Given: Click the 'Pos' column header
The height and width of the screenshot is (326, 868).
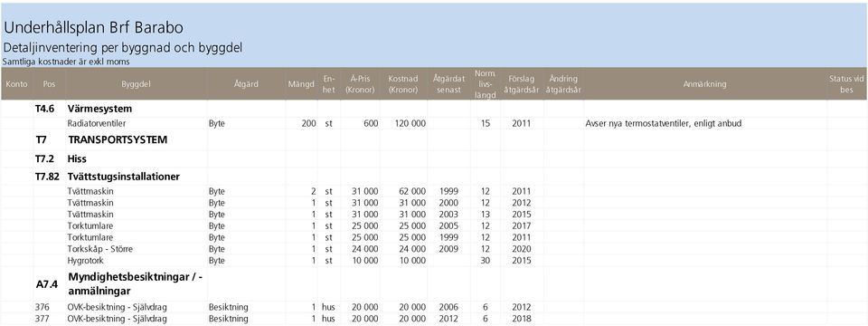Looking at the screenshot, I should click(49, 83).
